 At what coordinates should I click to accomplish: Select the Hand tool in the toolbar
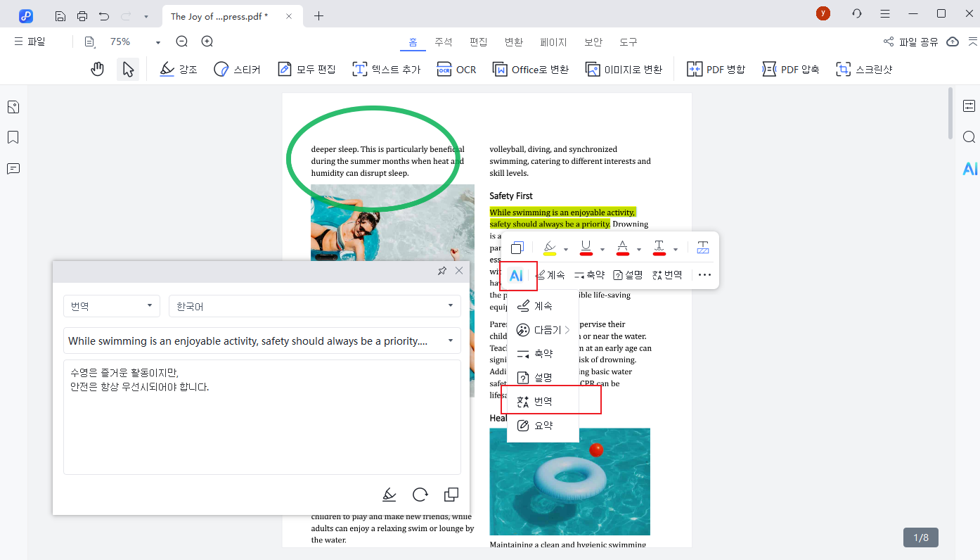[97, 68]
